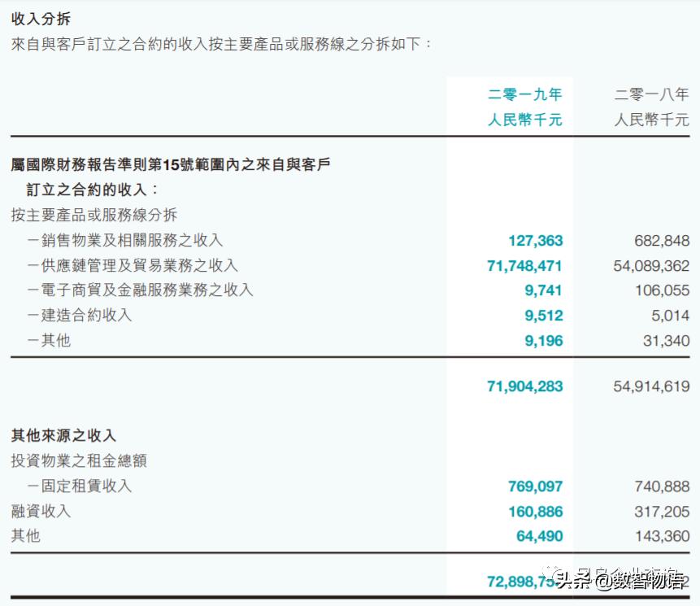Viewport: 700px width, 606px height.
Task: Select the 固定租賃收入 value 769,097
Action: [537, 486]
